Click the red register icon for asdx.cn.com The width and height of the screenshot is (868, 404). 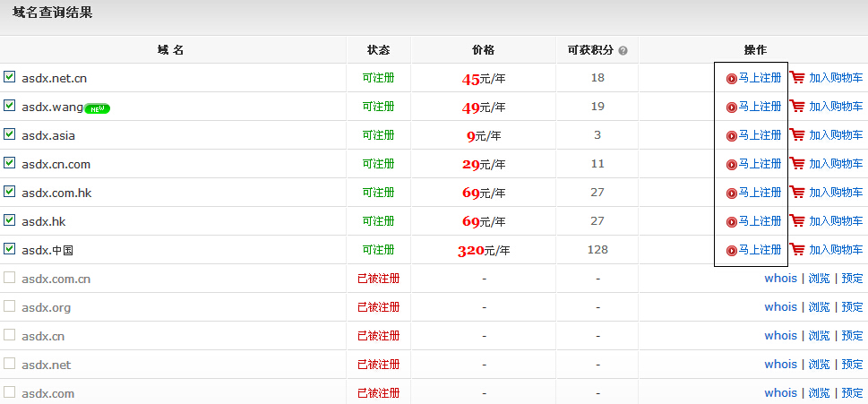point(732,165)
